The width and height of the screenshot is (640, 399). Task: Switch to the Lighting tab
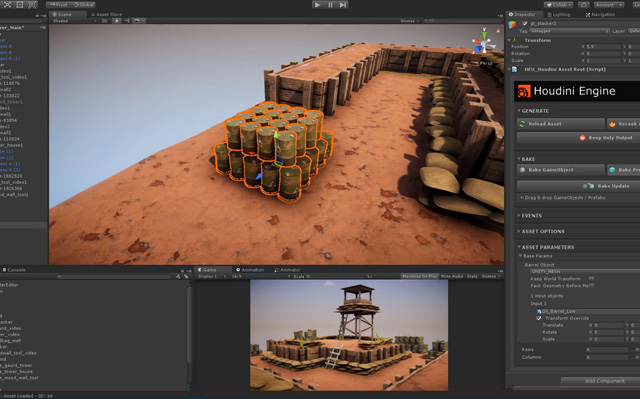pyautogui.click(x=559, y=15)
